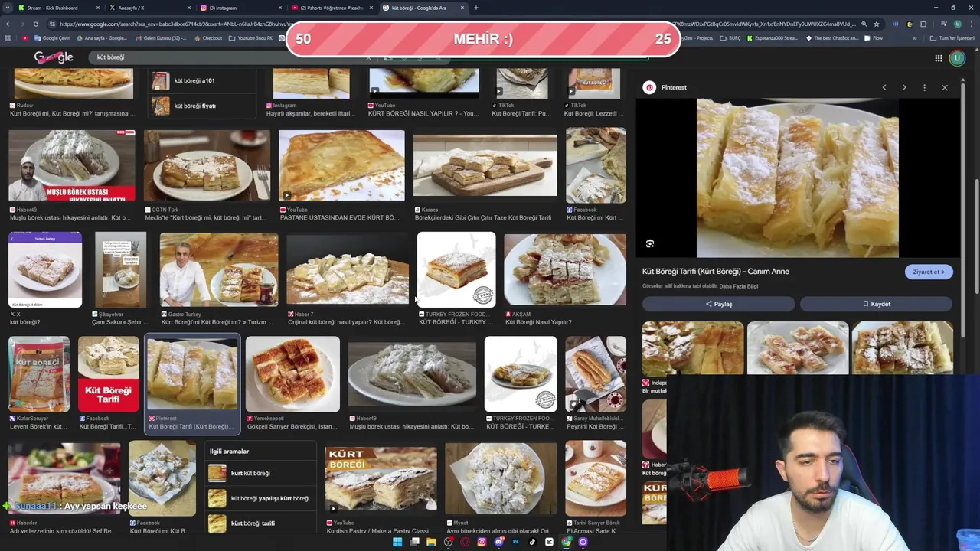Screen dimensions: 980x551
Task: Open Discord from taskbar
Action: pyautogui.click(x=498, y=542)
